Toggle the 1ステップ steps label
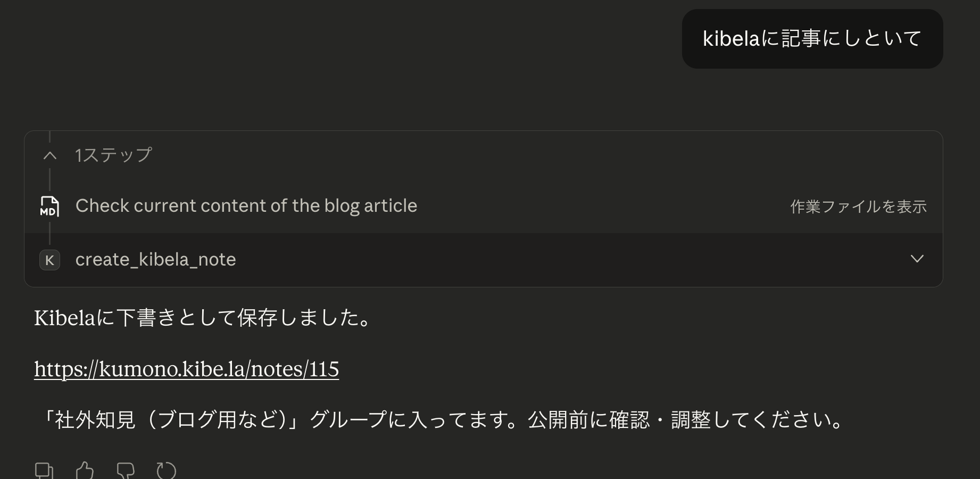The width and height of the screenshot is (980, 479). click(x=113, y=155)
